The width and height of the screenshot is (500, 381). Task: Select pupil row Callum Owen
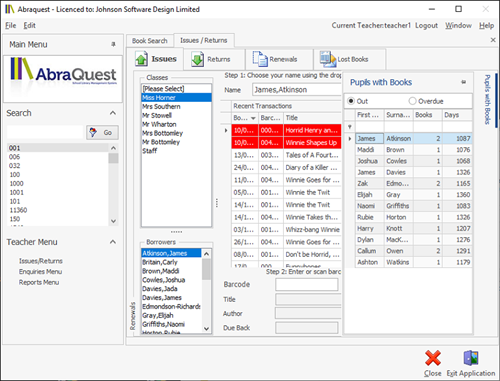[x=414, y=251]
